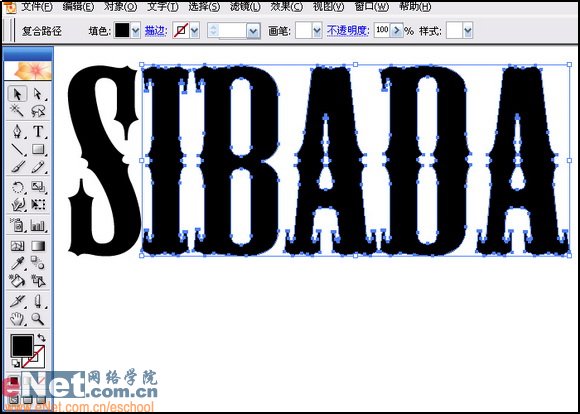Open the 帮助(H) menu
Image resolution: width=580 pixels, height=414 pixels.
415,7
